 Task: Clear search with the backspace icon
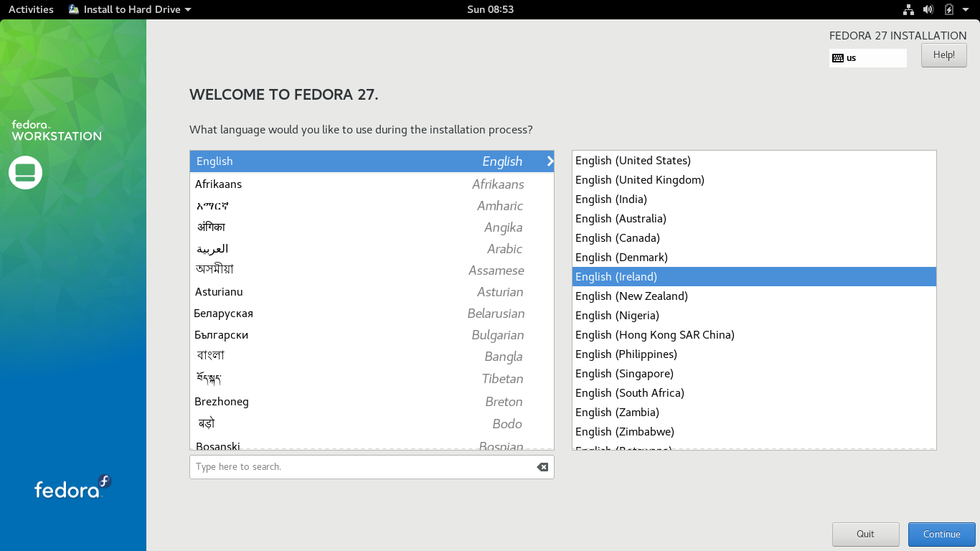coord(542,467)
